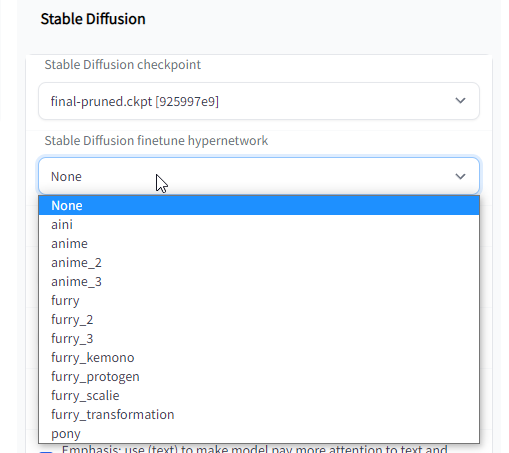The height and width of the screenshot is (453, 509).
Task: Click the Stable Diffusion section heading
Action: click(x=93, y=19)
